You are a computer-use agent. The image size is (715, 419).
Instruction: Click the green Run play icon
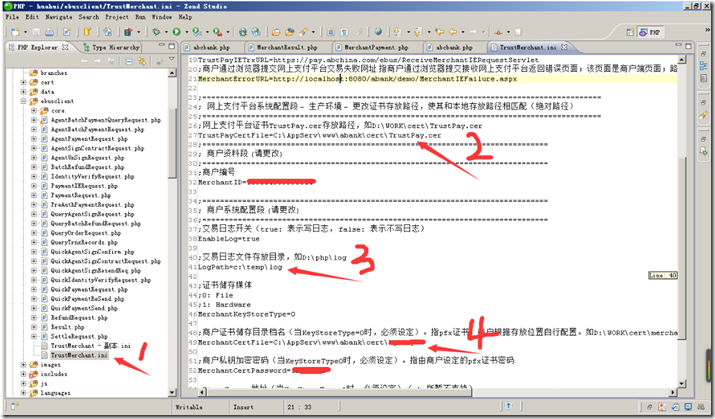click(176, 32)
